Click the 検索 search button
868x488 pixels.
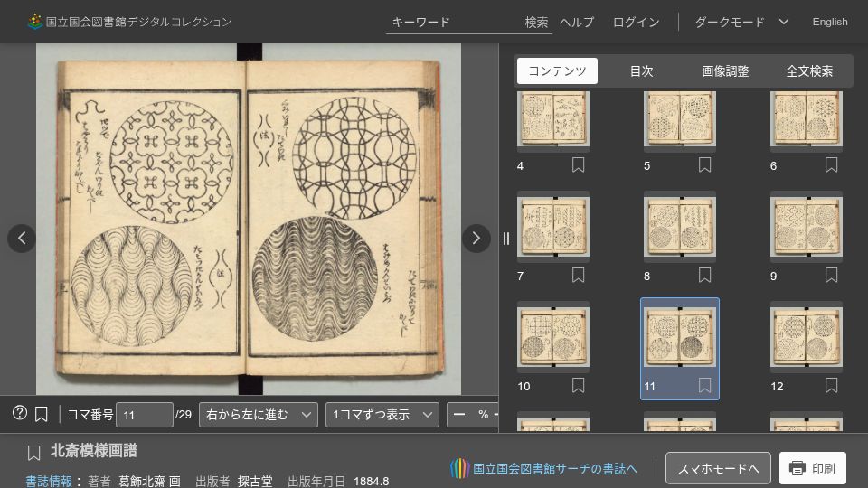(x=536, y=22)
